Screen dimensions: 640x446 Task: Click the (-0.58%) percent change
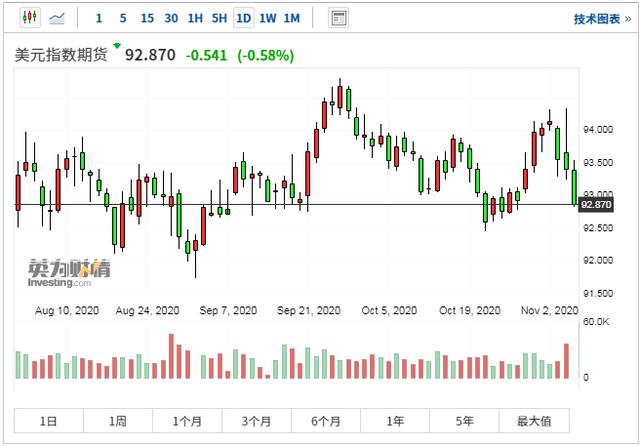click(x=266, y=55)
